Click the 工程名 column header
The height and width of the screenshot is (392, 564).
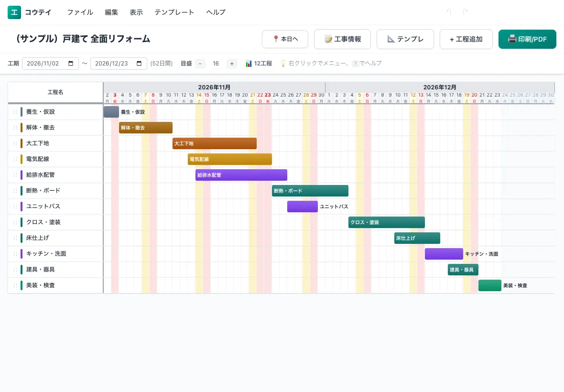(55, 92)
